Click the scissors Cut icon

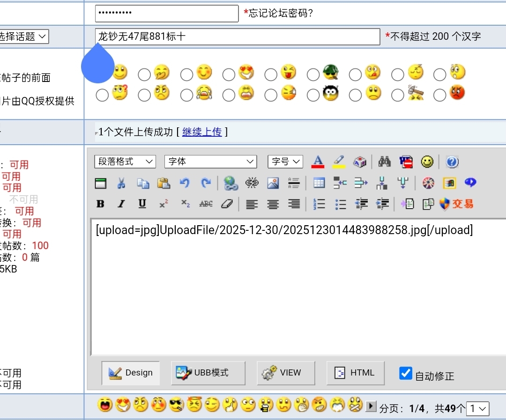click(121, 183)
